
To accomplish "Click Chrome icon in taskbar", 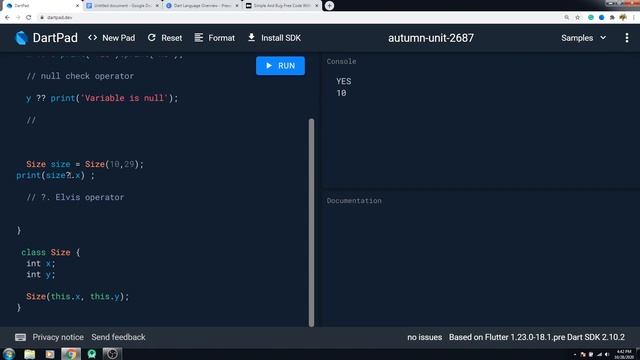I will pyautogui.click(x=71, y=354).
